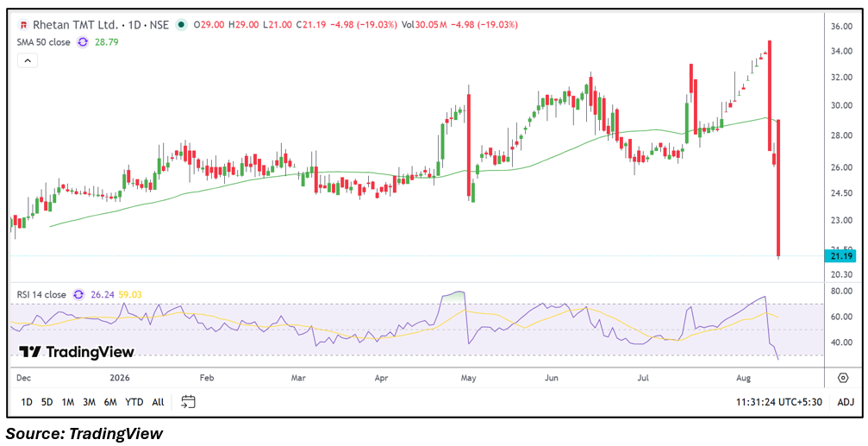The height and width of the screenshot is (446, 868).
Task: Select the All time range
Action: pyautogui.click(x=158, y=402)
